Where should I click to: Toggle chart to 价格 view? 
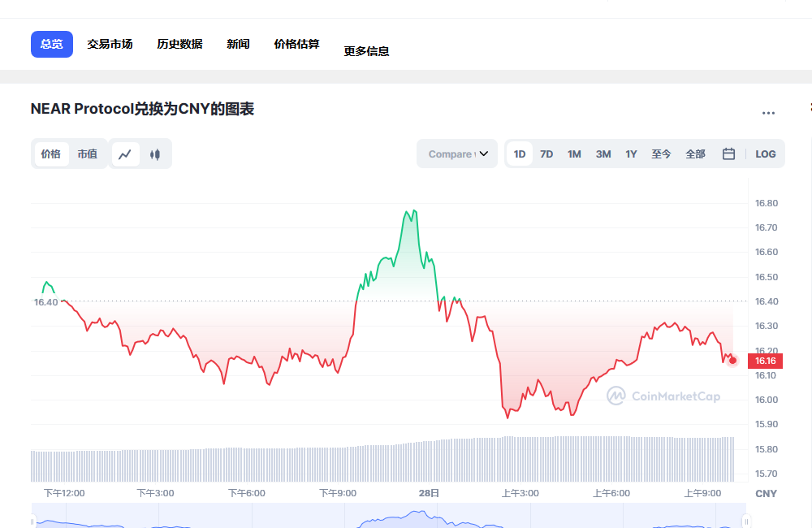pyautogui.click(x=51, y=154)
